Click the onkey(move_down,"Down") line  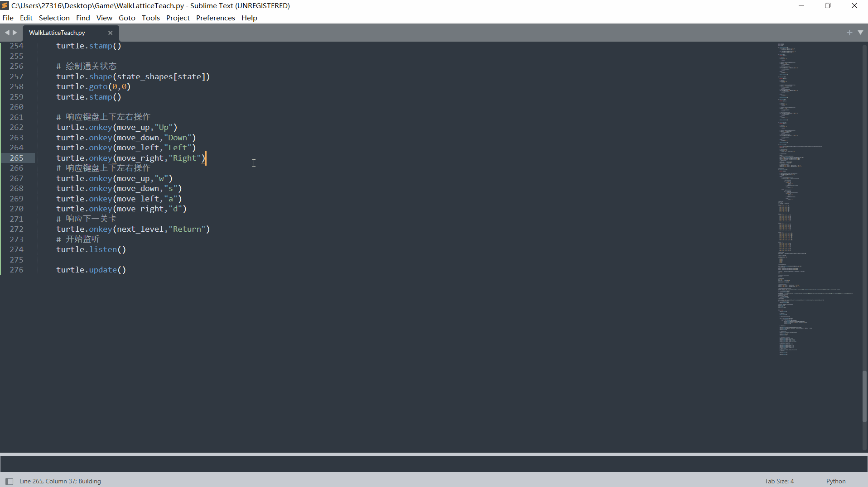click(x=126, y=138)
